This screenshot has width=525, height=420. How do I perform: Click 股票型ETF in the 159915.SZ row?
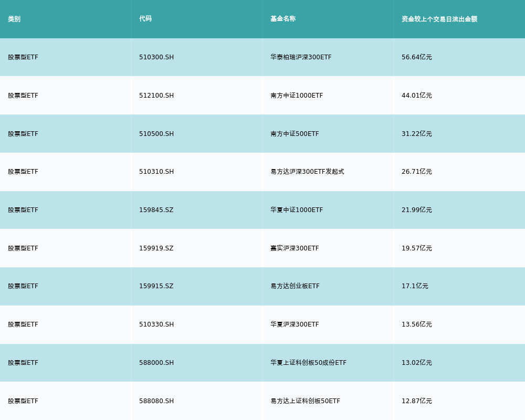coord(23,286)
